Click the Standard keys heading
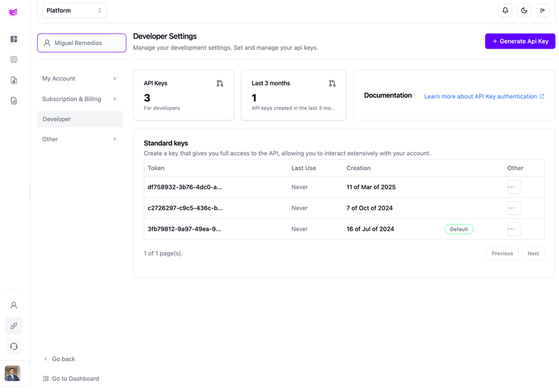This screenshot has width=559, height=392. (166, 143)
